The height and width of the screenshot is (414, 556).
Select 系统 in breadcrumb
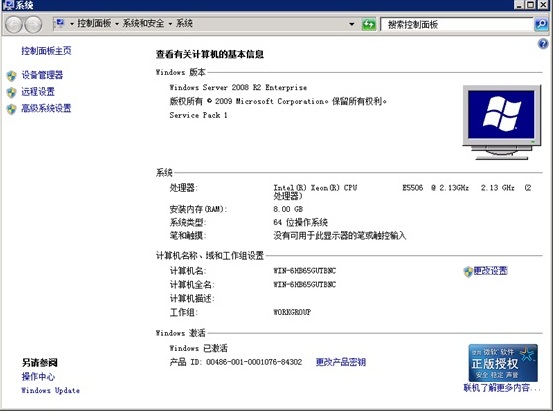point(184,23)
